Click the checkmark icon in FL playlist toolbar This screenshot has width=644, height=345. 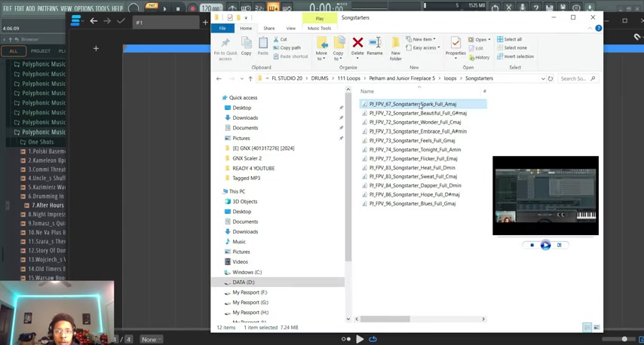tap(121, 21)
